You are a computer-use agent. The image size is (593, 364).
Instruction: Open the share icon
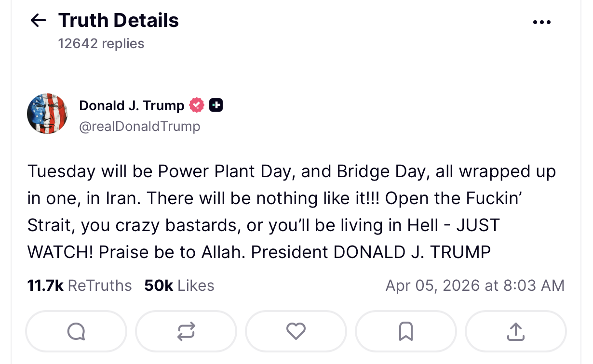pos(515,331)
